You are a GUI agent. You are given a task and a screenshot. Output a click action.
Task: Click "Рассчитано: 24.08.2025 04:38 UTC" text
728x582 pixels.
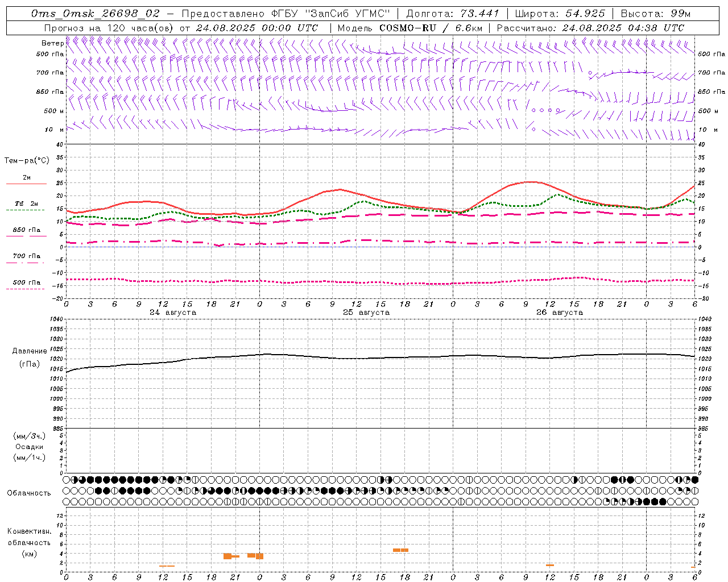[590, 28]
